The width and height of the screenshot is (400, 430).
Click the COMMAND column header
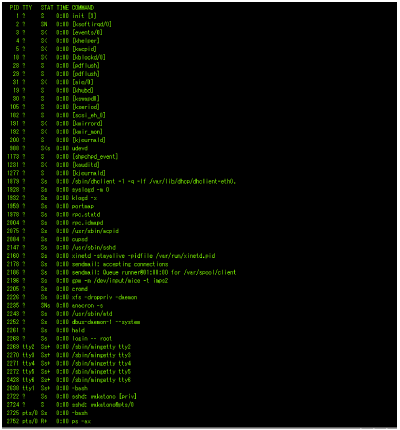[83, 8]
